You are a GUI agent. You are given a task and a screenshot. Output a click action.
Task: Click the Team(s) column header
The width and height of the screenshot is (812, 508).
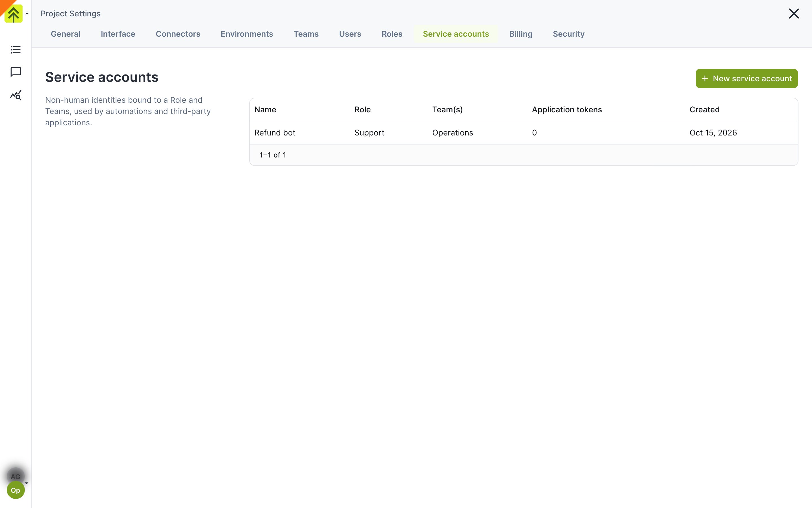pyautogui.click(x=447, y=110)
